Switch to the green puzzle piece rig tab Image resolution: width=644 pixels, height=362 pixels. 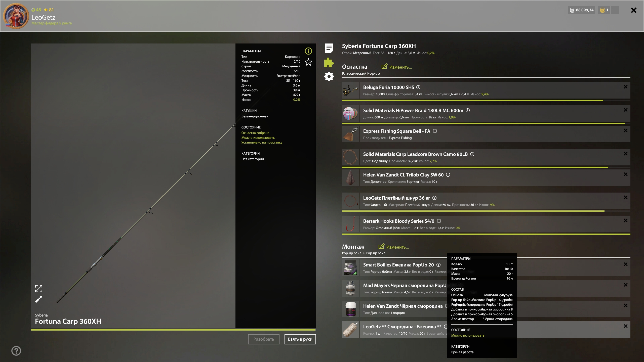coord(329,62)
